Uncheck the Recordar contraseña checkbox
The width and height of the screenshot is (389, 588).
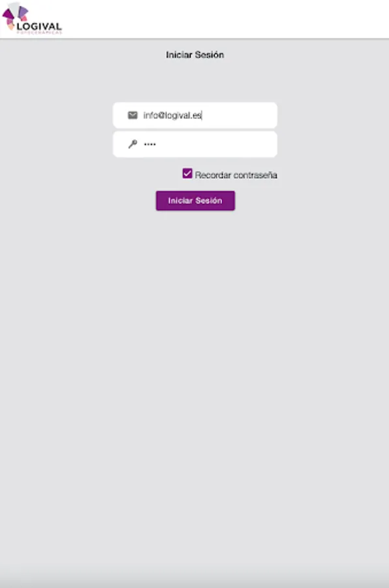point(187,173)
